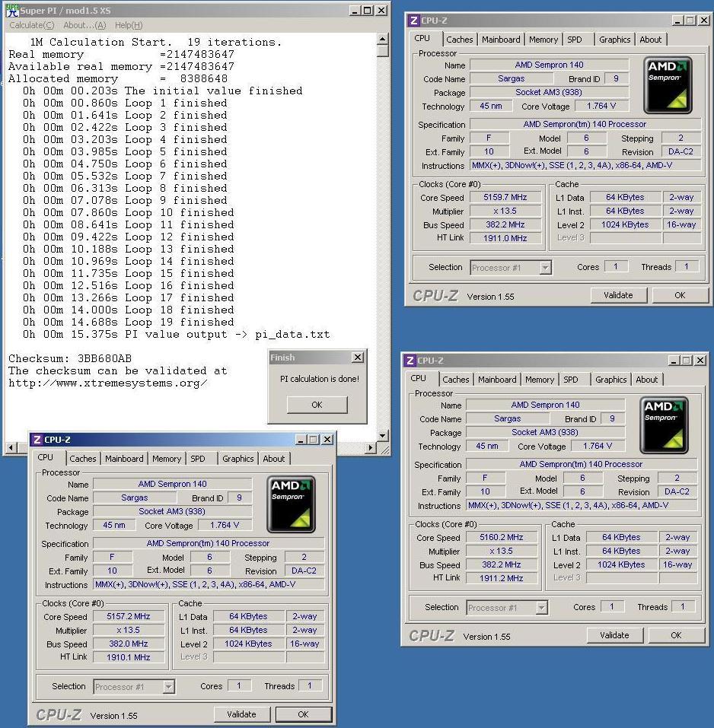Screen dimensions: 714x728
Task: Click the bottom-right CPU-Z window's title icon
Action: click(x=410, y=361)
